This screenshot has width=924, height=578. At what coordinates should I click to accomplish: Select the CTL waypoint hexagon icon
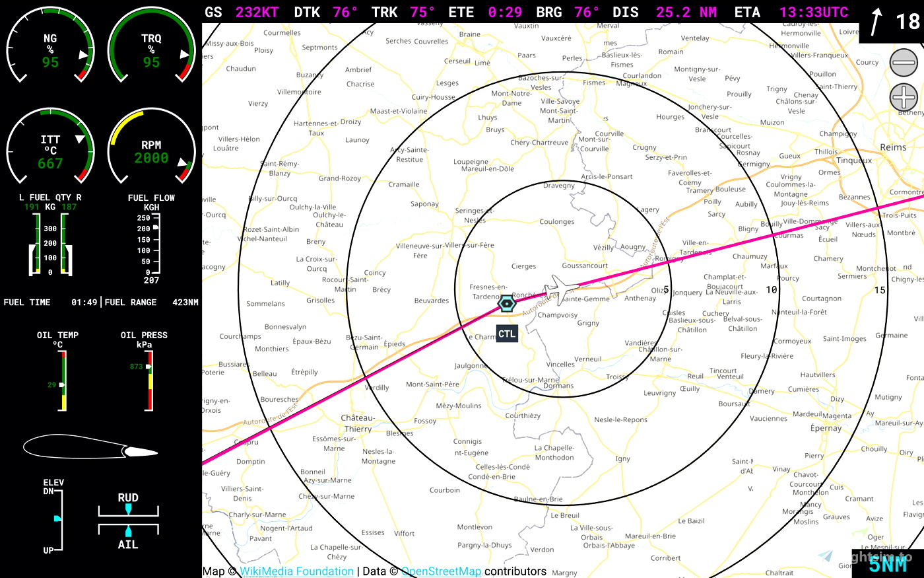[x=506, y=304]
